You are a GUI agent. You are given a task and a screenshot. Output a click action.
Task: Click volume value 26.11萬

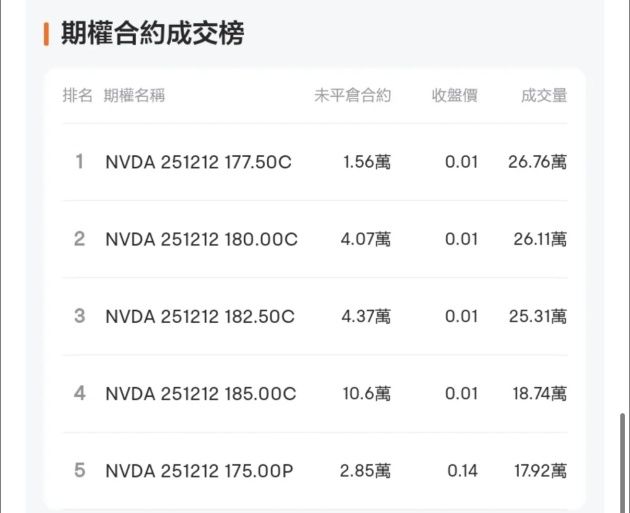click(x=540, y=239)
